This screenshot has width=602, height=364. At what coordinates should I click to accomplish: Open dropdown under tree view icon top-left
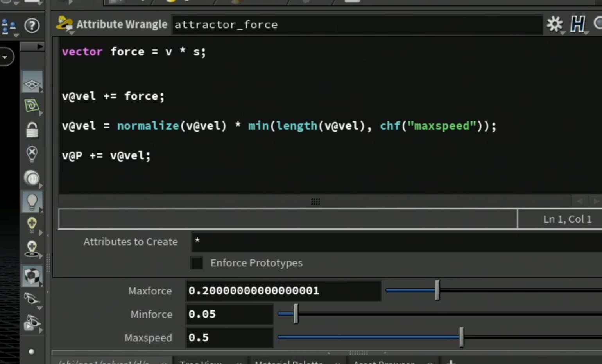[15, 36]
